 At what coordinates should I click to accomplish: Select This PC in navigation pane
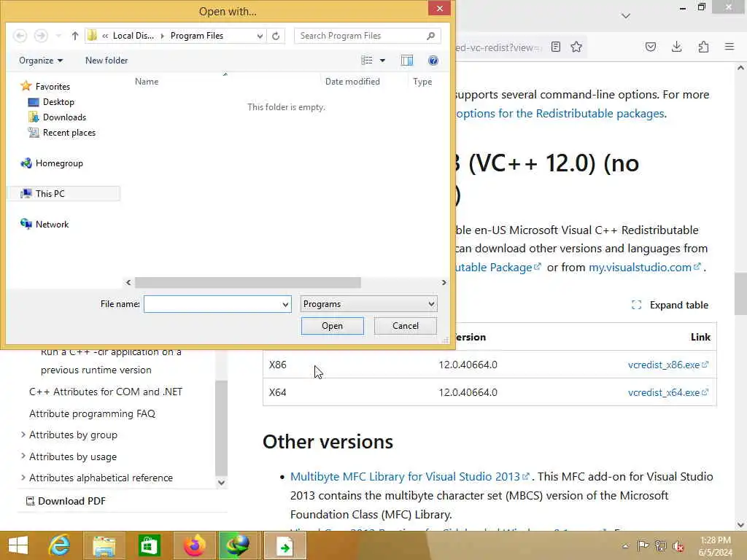(x=63, y=194)
